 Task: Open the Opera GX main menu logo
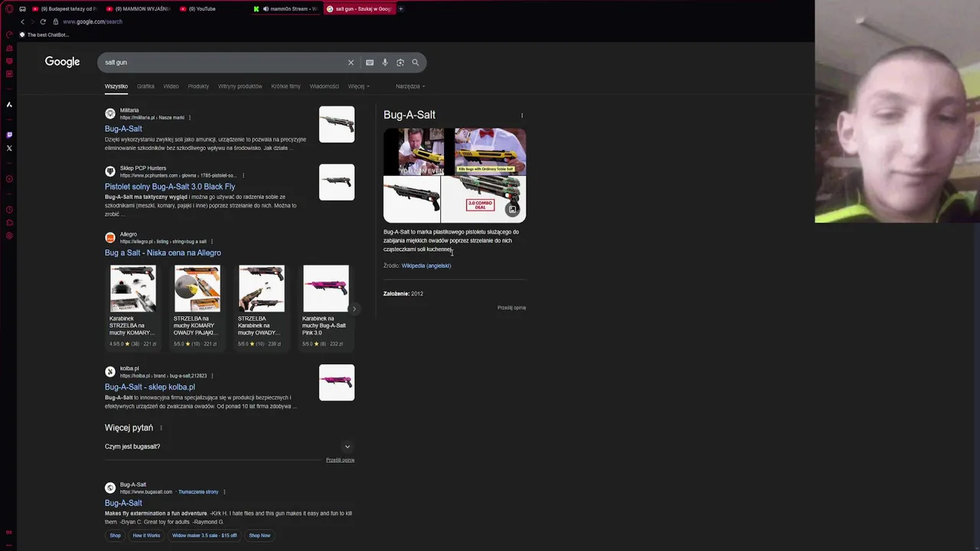pyautogui.click(x=9, y=9)
